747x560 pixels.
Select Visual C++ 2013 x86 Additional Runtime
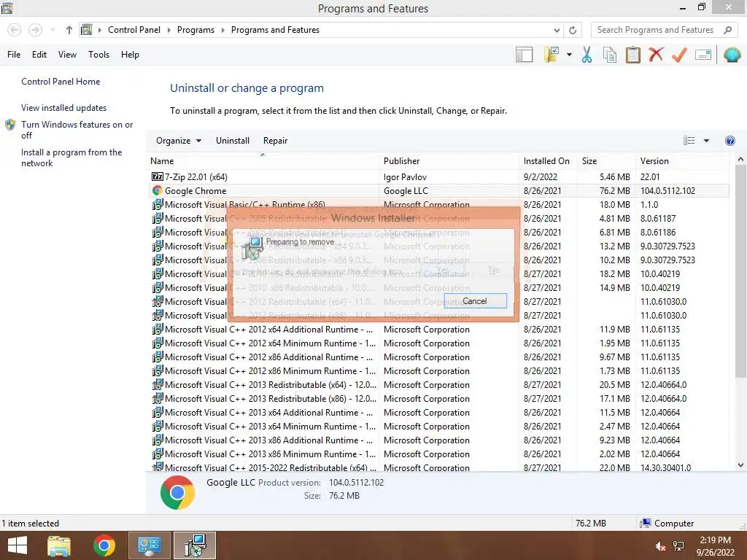[x=438, y=440]
